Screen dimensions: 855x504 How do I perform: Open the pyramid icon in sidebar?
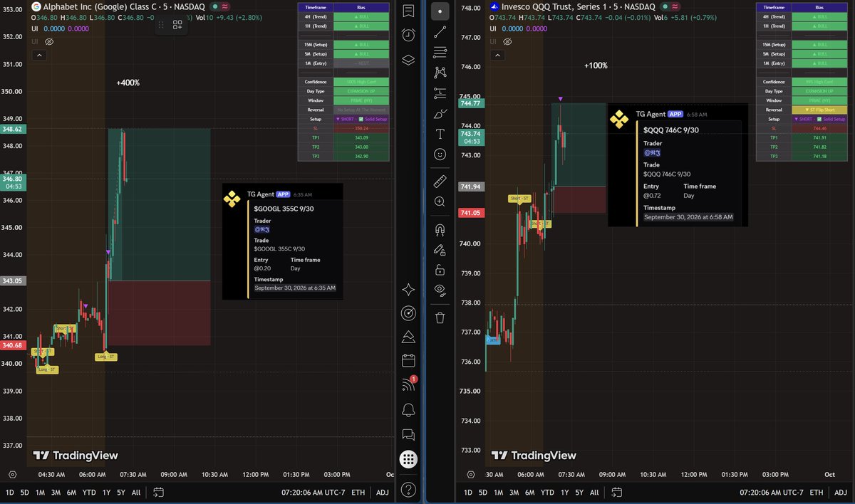(x=408, y=336)
